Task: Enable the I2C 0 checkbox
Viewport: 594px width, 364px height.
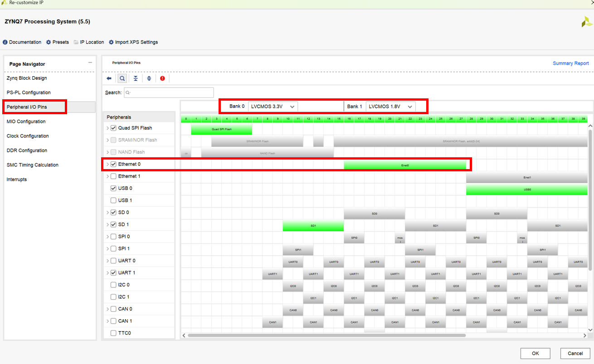Action: pos(113,285)
